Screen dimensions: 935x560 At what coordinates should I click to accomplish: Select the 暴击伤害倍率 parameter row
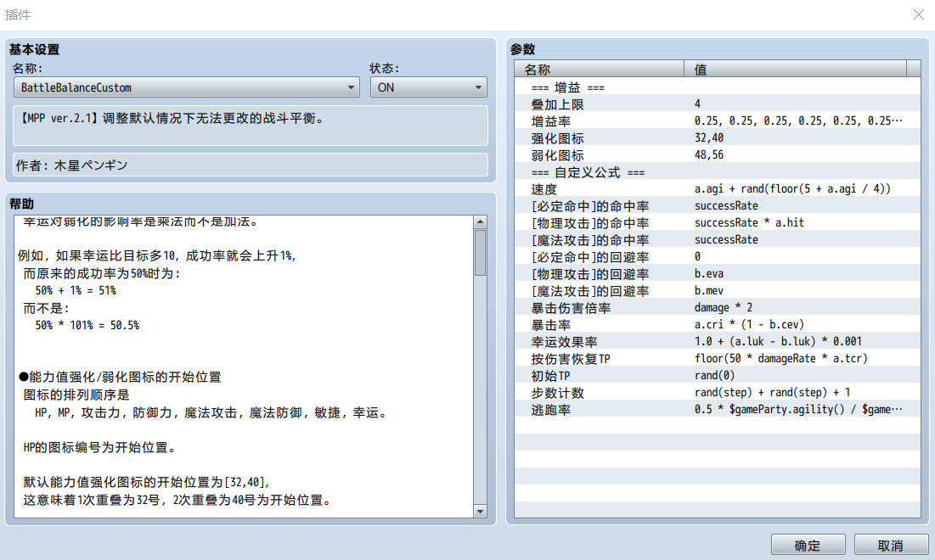[x=718, y=307]
